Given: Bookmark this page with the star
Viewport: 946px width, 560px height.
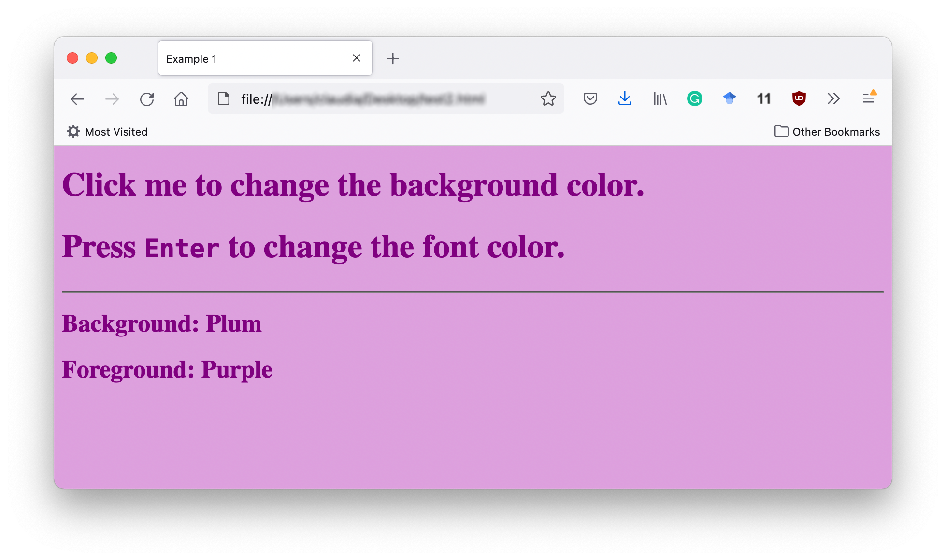Looking at the screenshot, I should [548, 98].
